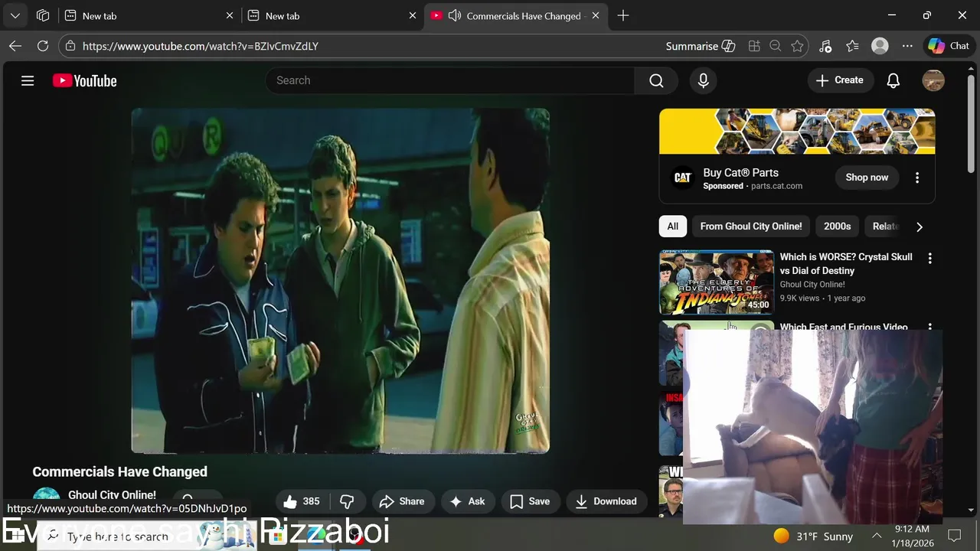Click Shop now in the ad
Screen dimensions: 980x551
click(x=867, y=178)
